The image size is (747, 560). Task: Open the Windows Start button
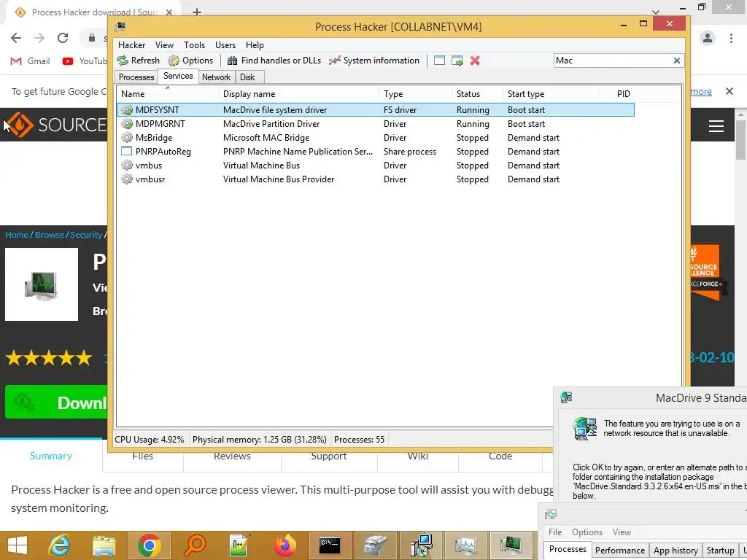[x=18, y=545]
